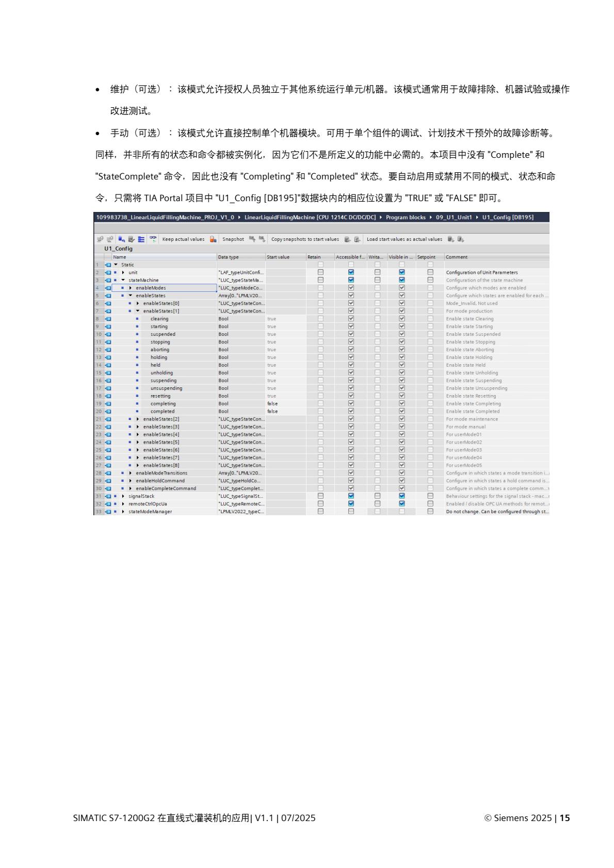
Task: Click the data block icon in row 2
Action: [x=108, y=272]
